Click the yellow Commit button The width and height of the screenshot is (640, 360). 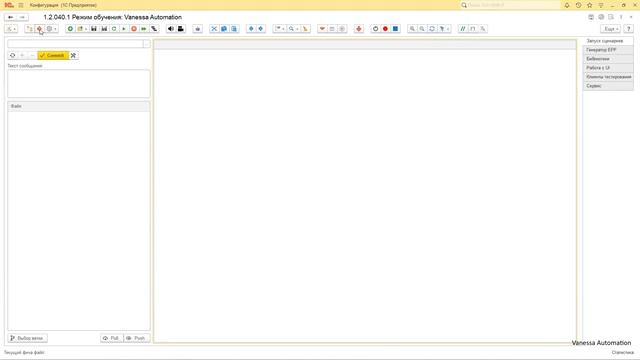click(x=53, y=55)
